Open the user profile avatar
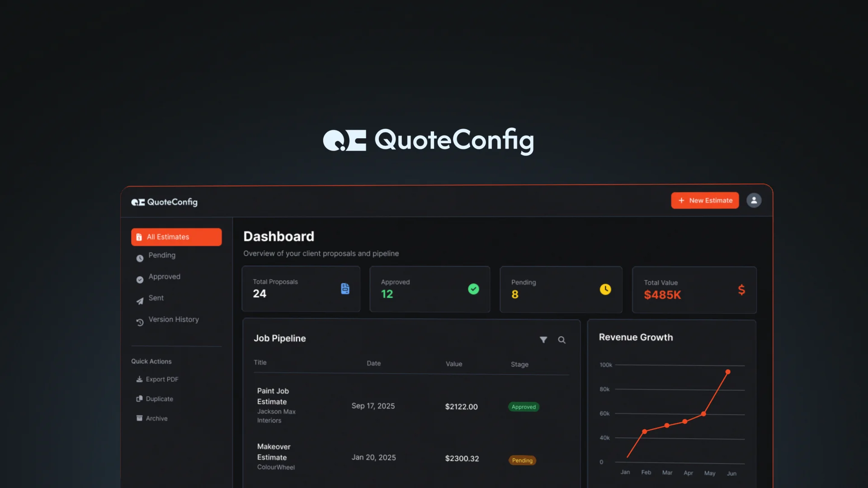 point(754,200)
